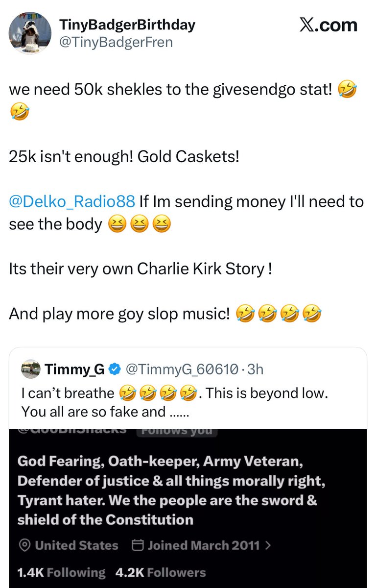This screenshot has width=376, height=588.
Task: Open Timmy_G's small profile picture
Action: pyautogui.click(x=31, y=369)
